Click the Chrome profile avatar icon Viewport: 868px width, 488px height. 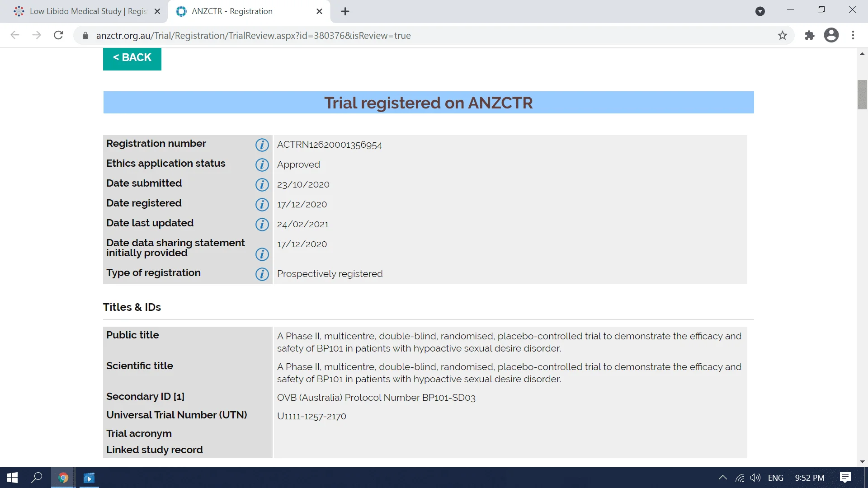831,35
